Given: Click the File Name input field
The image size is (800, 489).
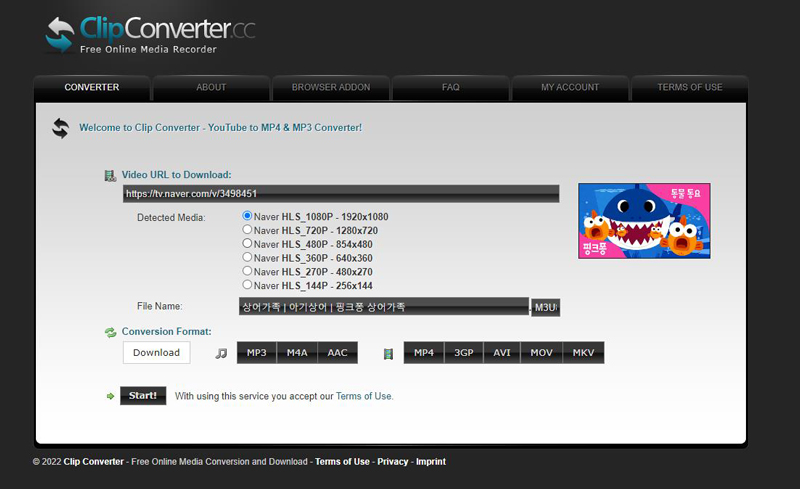Looking at the screenshot, I should pyautogui.click(x=384, y=307).
